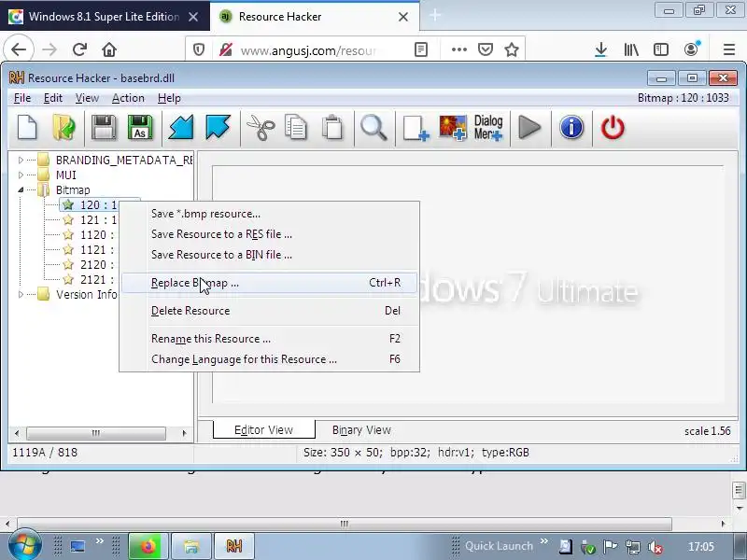Click the Copy pages icon
Viewport: 747px width, 560px height.
pos(296,128)
